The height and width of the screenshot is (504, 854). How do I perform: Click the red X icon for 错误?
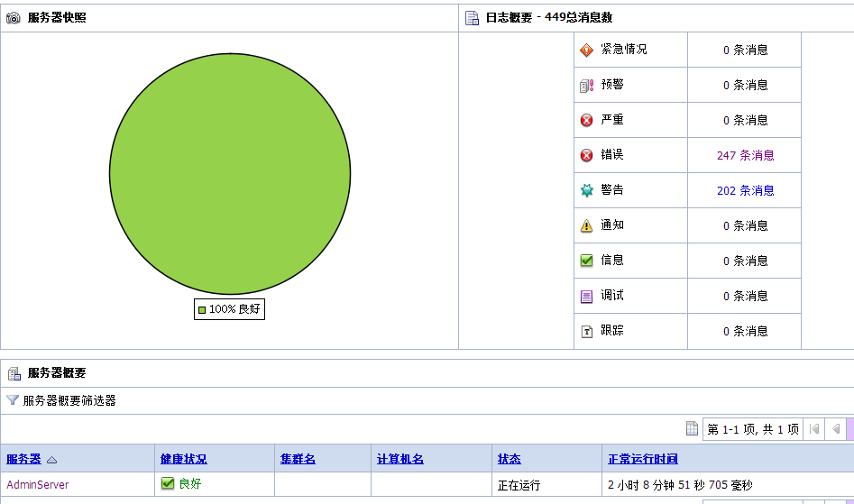pyautogui.click(x=586, y=156)
